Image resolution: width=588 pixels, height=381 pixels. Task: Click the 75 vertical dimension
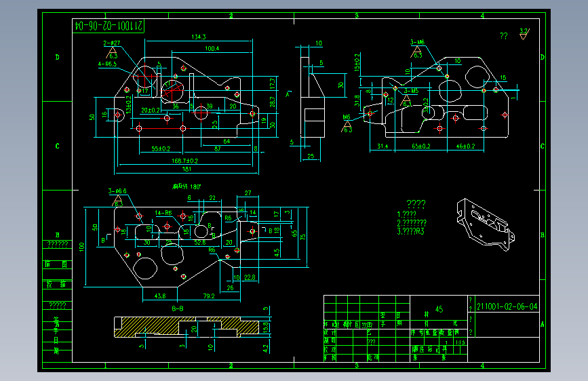[x=303, y=237]
